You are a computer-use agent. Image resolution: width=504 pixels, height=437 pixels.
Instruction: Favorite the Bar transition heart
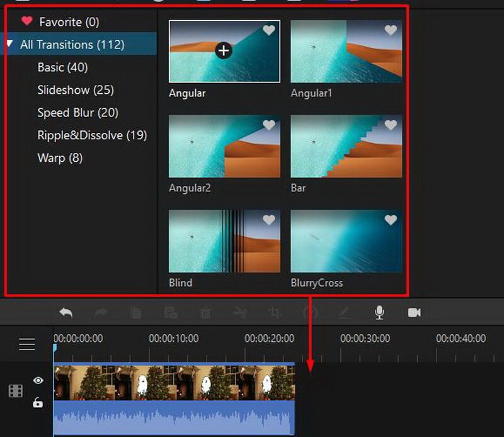coord(391,125)
